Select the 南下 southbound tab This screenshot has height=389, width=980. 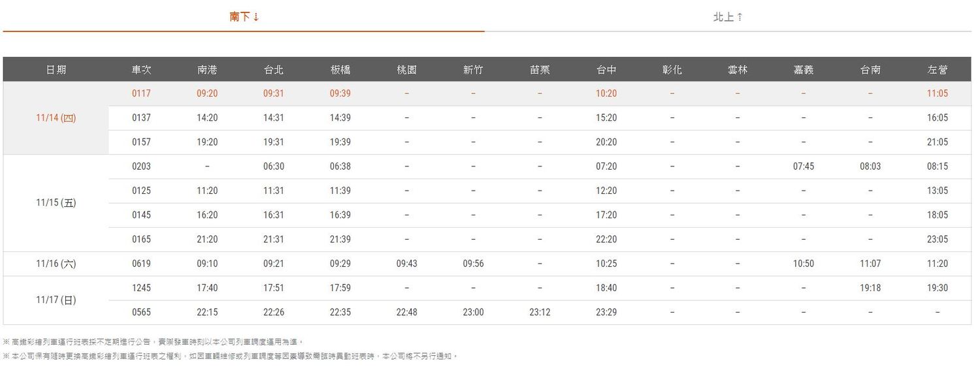point(242,16)
